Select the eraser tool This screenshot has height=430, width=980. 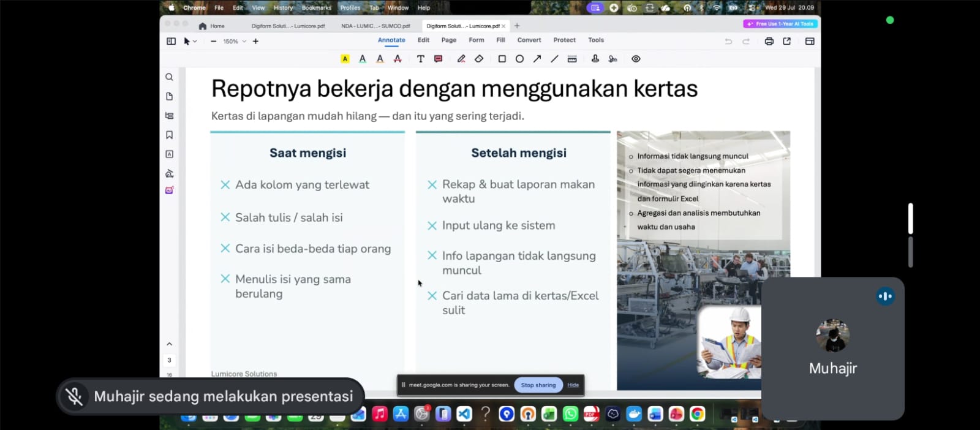click(x=479, y=59)
